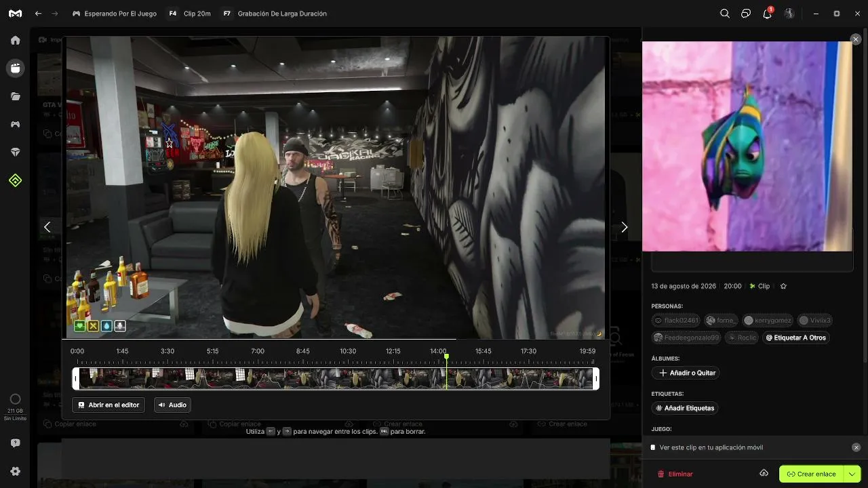Dismiss the mobile app banner

coord(856,447)
